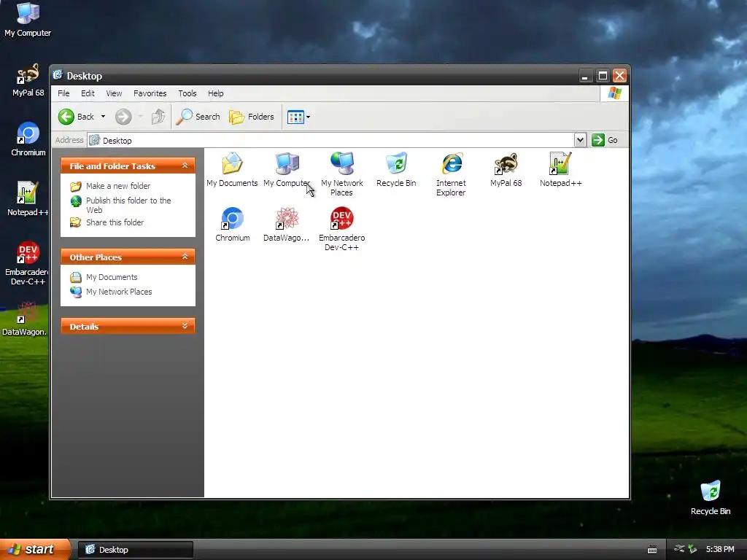Maximize the Desktop window
The height and width of the screenshot is (560, 747).
pos(603,76)
